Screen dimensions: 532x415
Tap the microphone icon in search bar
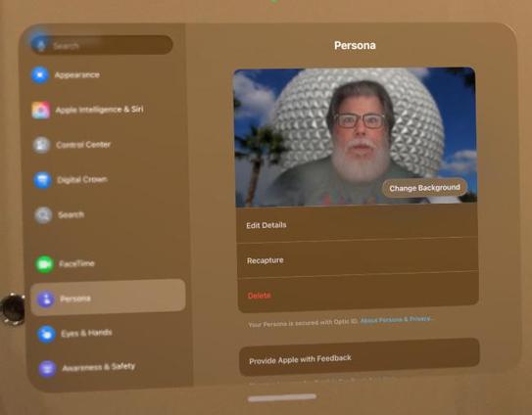(x=41, y=45)
